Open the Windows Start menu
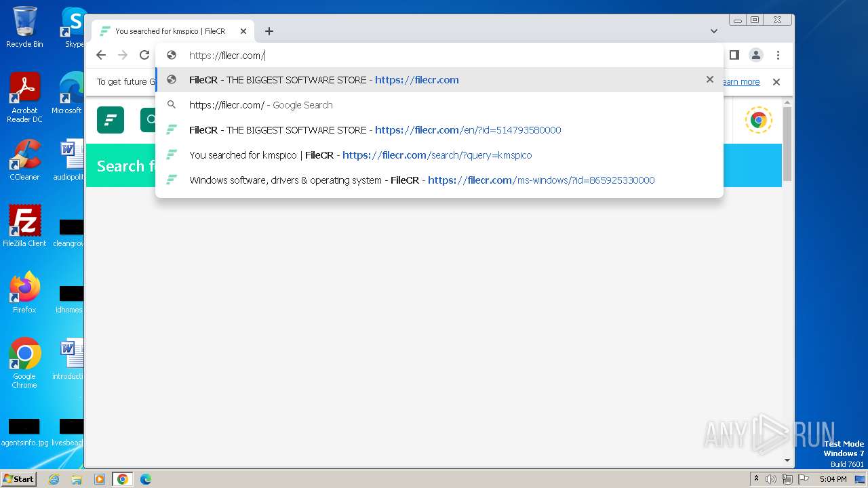Image resolution: width=868 pixels, height=488 pixels. click(18, 479)
